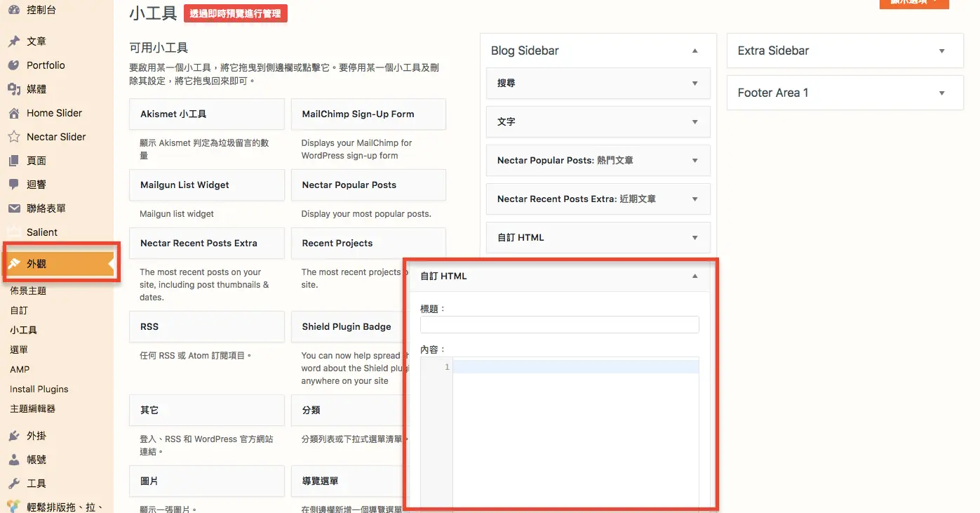Click the paintbrush icon beside 外觀
Image resolution: width=980 pixels, height=513 pixels.
(x=13, y=264)
